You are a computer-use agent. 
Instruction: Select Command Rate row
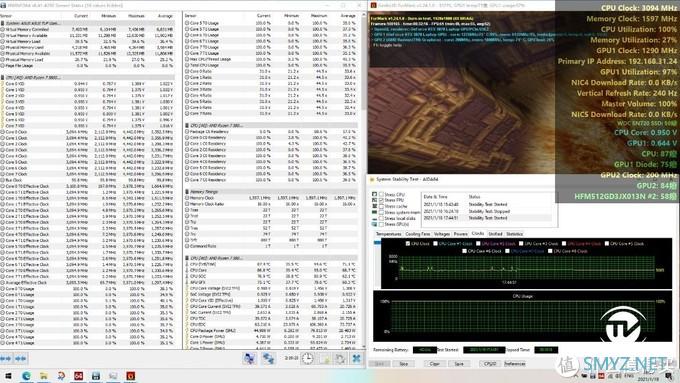pyautogui.click(x=271, y=246)
